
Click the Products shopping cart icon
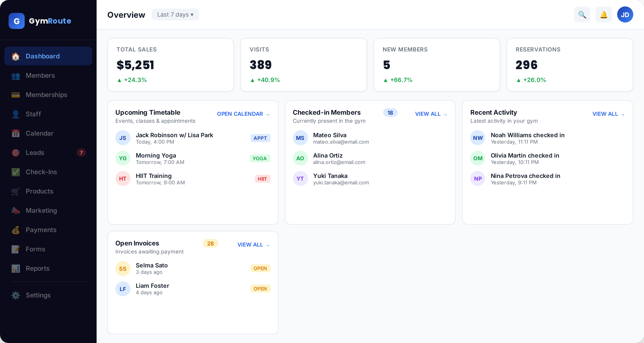tap(16, 191)
